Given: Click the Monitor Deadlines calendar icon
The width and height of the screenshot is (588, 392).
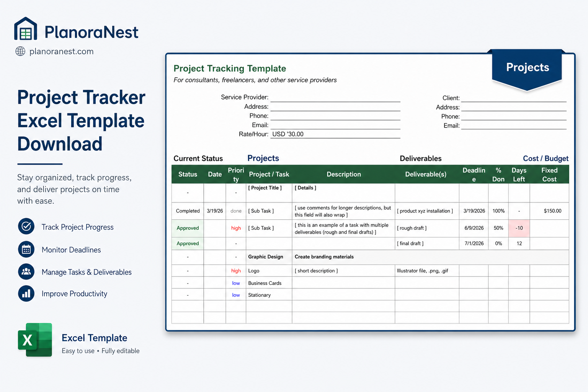Looking at the screenshot, I should (26, 250).
